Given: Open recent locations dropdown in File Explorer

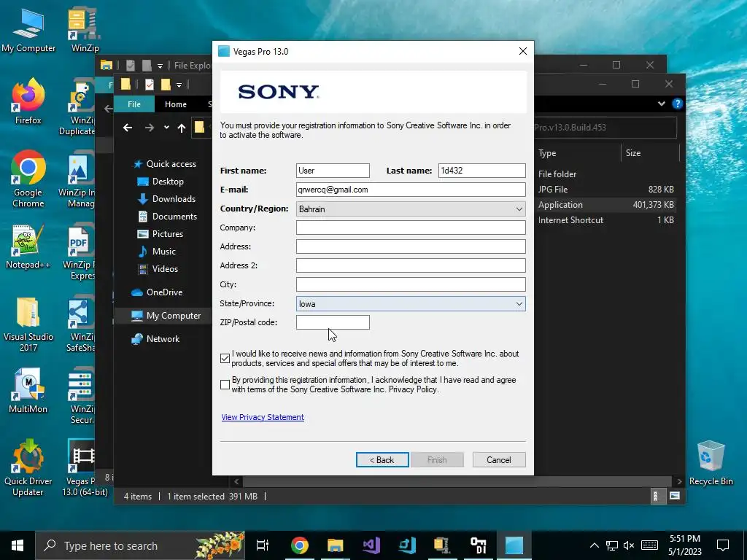Looking at the screenshot, I should [166, 128].
